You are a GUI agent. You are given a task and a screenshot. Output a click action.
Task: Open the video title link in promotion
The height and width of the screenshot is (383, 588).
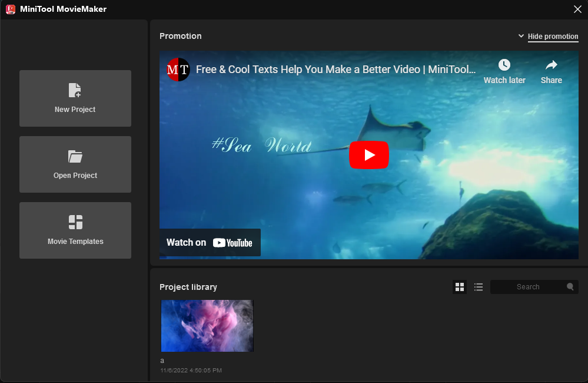(335, 70)
